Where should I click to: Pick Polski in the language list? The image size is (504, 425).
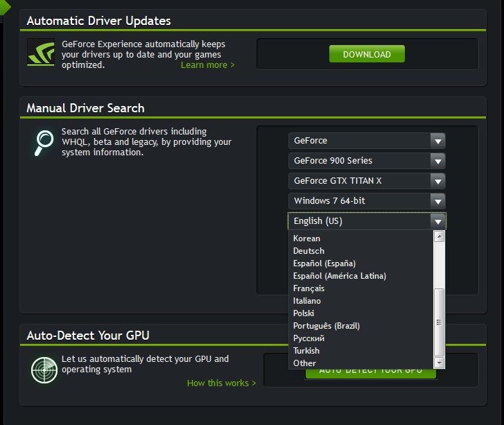(x=361, y=313)
